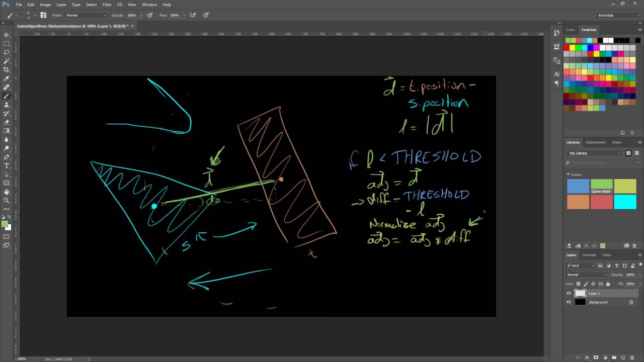Toggle lock transparent pixels
The image size is (644, 362).
578,284
